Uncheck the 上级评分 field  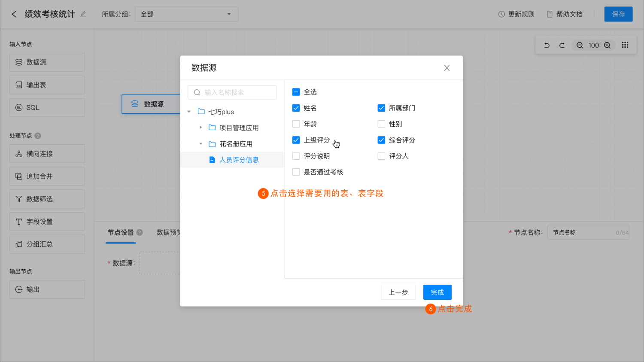coord(296,140)
